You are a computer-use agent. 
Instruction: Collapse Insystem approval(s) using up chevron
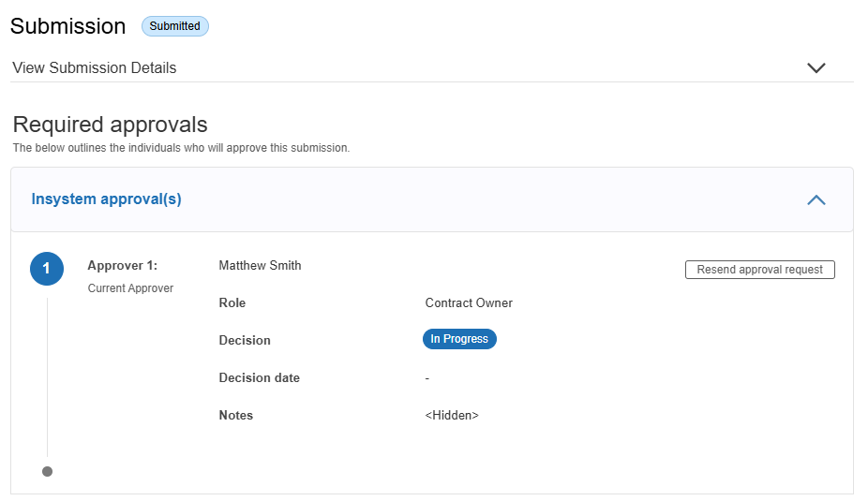click(x=816, y=199)
